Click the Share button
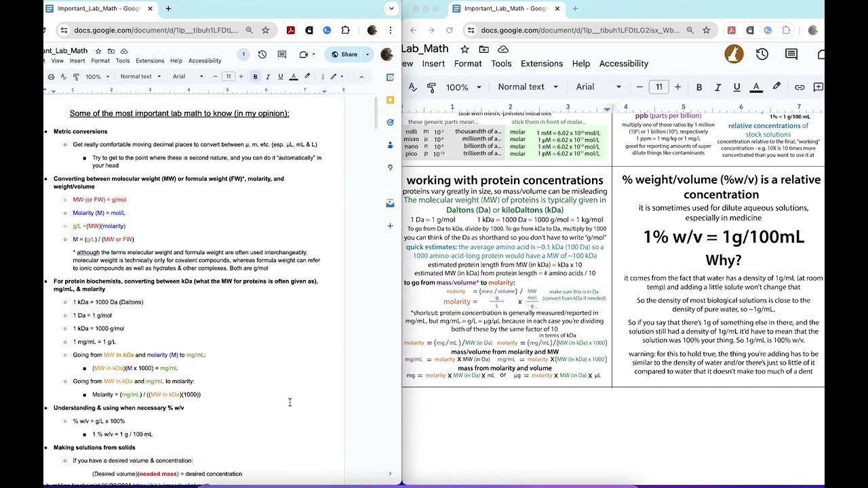This screenshot has width=868, height=488. coord(344,54)
